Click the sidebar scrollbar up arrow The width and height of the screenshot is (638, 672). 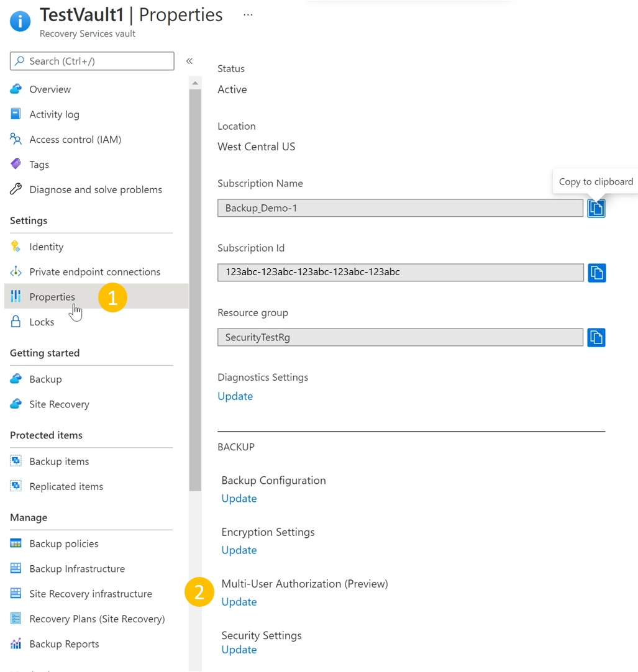click(x=195, y=83)
